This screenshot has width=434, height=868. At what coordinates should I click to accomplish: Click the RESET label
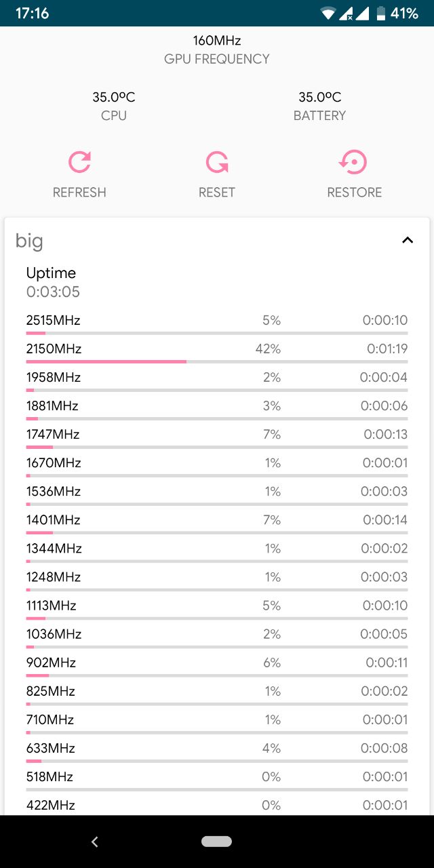click(217, 193)
